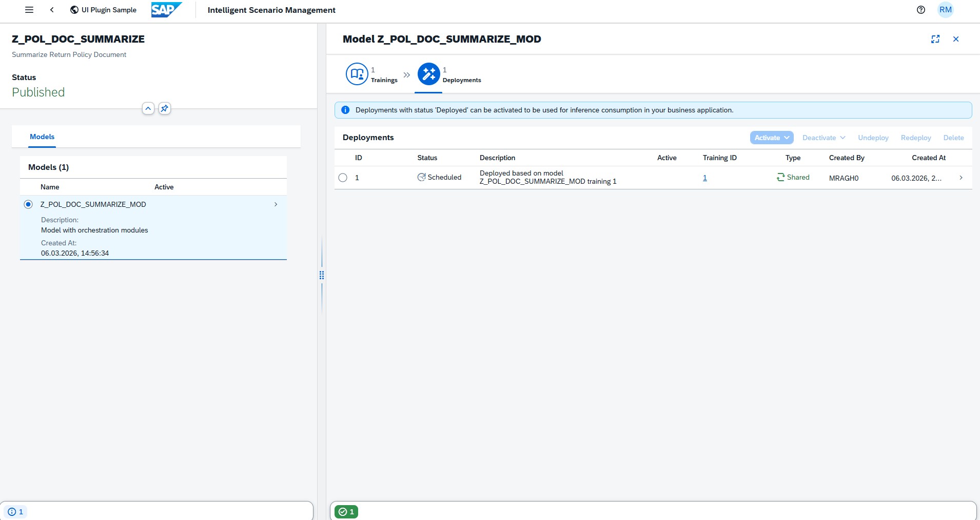980x520 pixels.
Task: Click the Shared type text
Action: point(798,177)
